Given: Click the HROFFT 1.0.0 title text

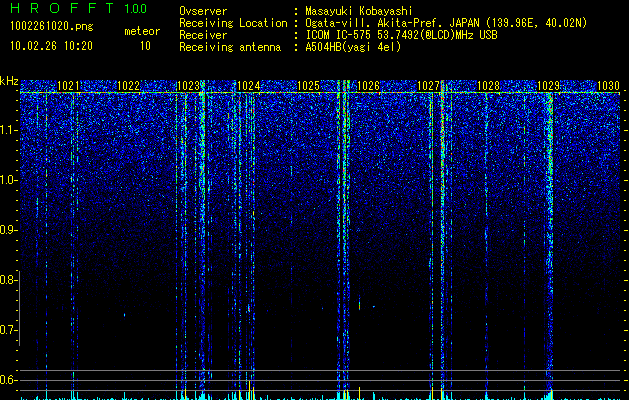Looking at the screenshot, I should click(79, 8).
